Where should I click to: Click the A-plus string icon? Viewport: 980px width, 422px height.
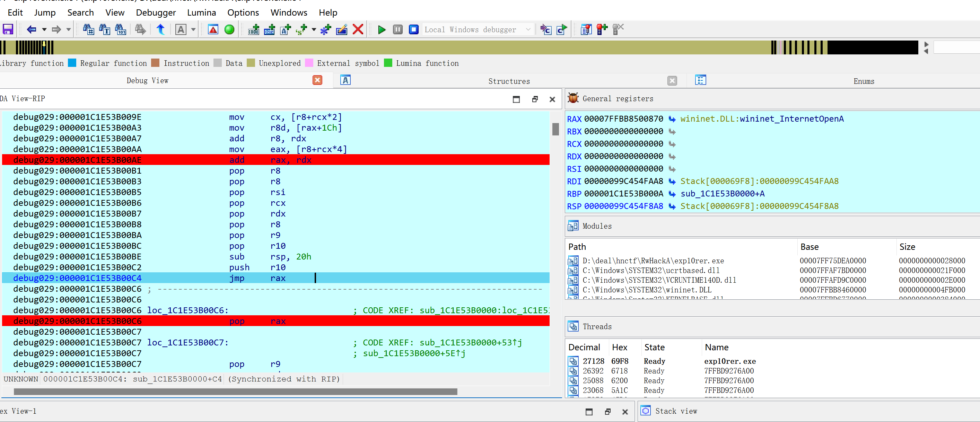[x=285, y=29]
